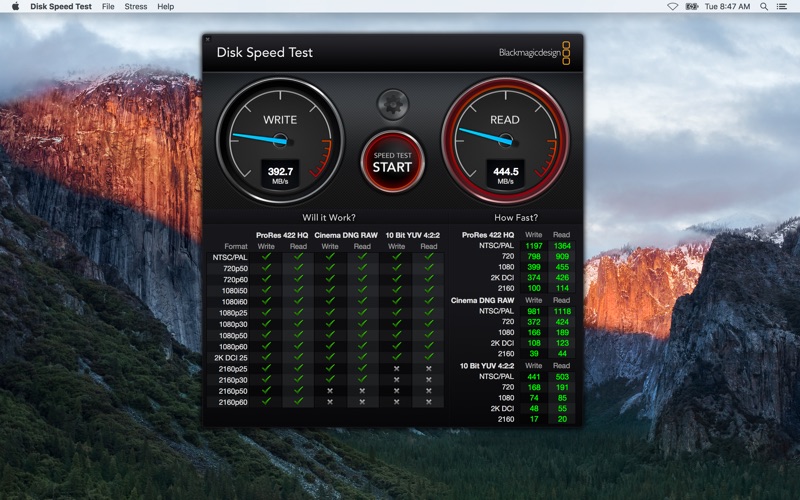Image resolution: width=800 pixels, height=500 pixels.
Task: Click the Blackmagicdesign logo
Action: tap(535, 53)
